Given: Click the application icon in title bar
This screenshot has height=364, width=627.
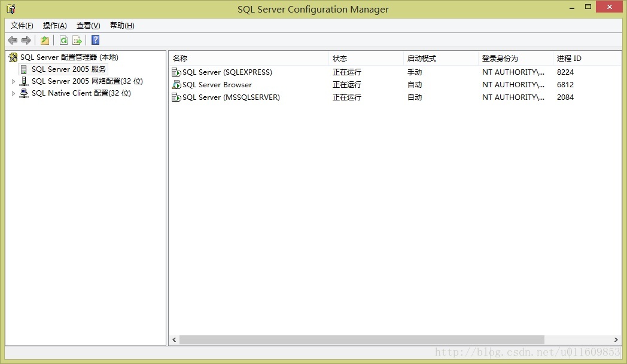Looking at the screenshot, I should coord(11,9).
